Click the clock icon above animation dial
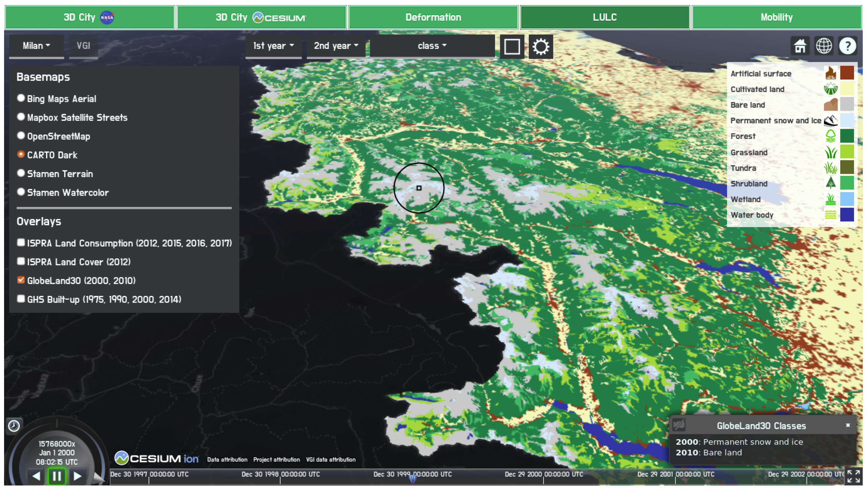Screen dimensions: 868x491 click(14, 426)
